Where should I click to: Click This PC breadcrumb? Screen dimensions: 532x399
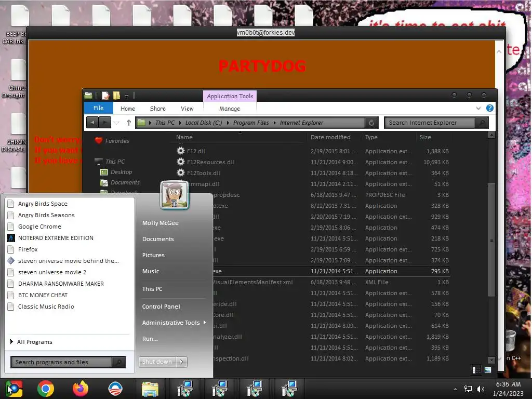[x=165, y=123]
